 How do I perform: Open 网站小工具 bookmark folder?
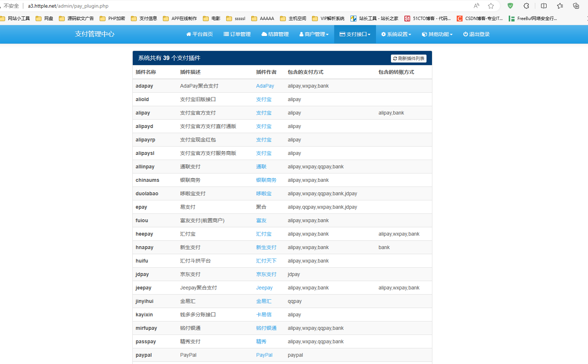(15, 19)
